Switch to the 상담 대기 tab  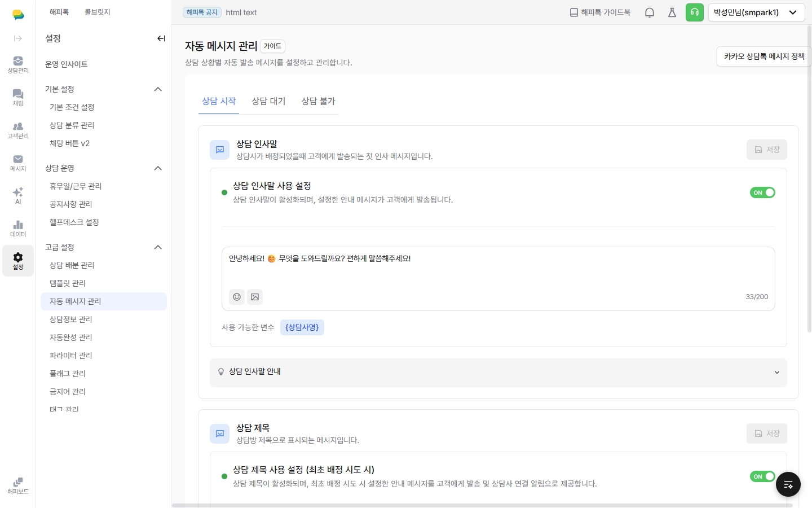(x=268, y=101)
